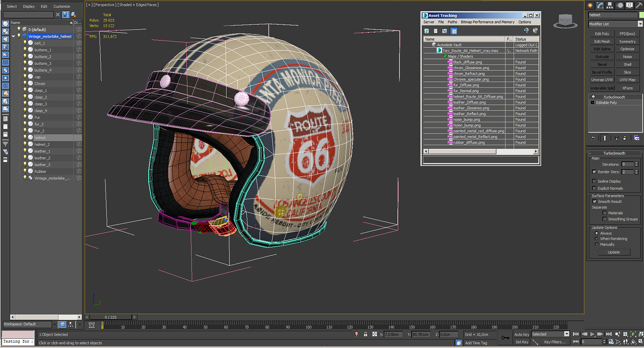Open Bitmap Performance and Memory menu
This screenshot has width=644, height=348.
487,22
